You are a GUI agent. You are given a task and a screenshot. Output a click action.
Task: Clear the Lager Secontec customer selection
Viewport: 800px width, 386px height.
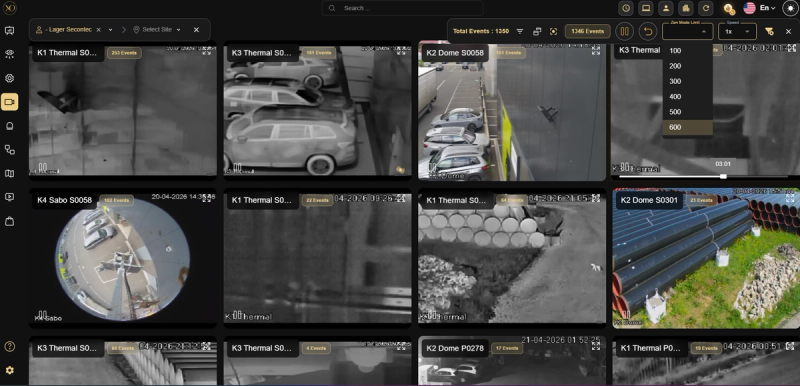coord(98,30)
